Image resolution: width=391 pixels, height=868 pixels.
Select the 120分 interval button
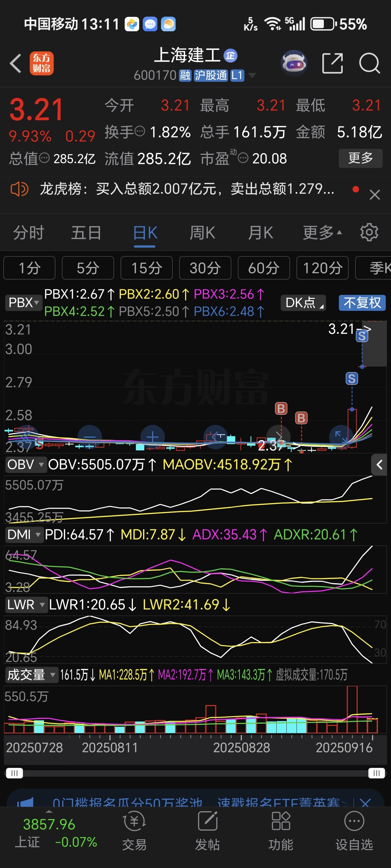323,268
